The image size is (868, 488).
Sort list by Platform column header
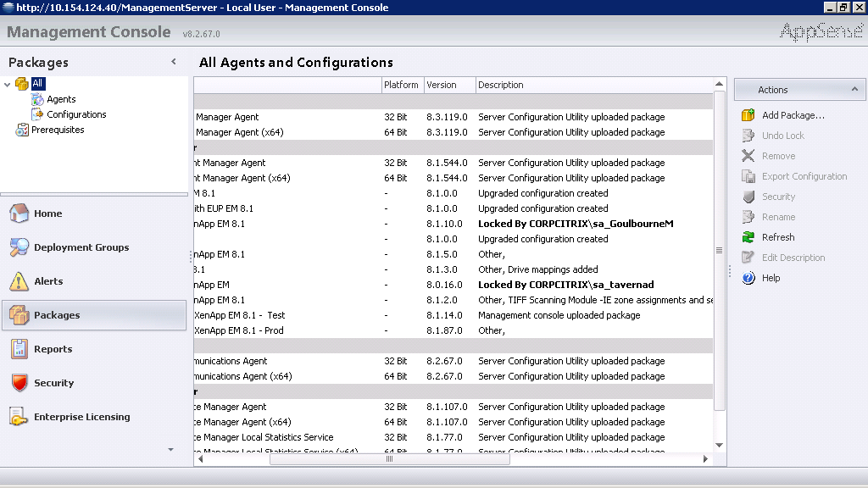click(x=401, y=85)
